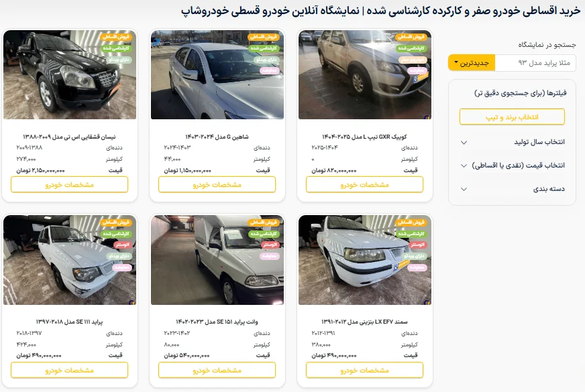585x392 pixels.
Task: Expand the price filter 'انتخاب قیمت (نقدی یا اقساطی)'
Action: point(513,166)
